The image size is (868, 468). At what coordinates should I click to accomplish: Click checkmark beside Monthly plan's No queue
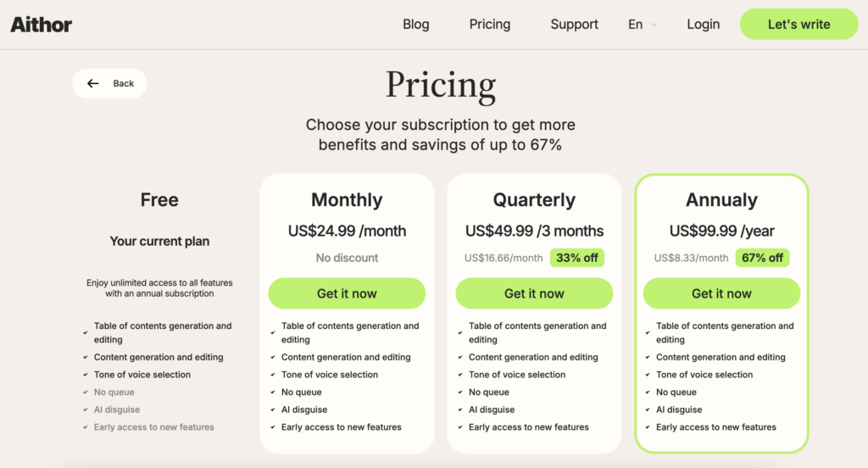pyautogui.click(x=273, y=393)
